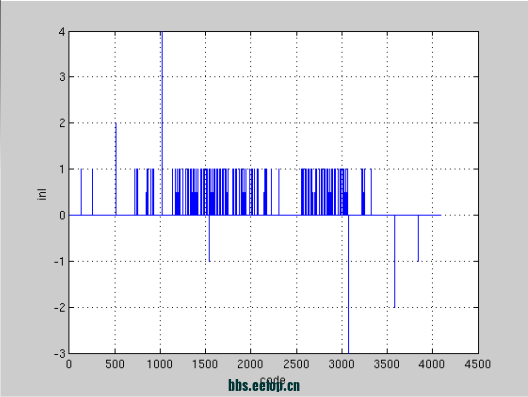Click the y-axis tick label -1
The image size is (528, 397).
coord(60,261)
